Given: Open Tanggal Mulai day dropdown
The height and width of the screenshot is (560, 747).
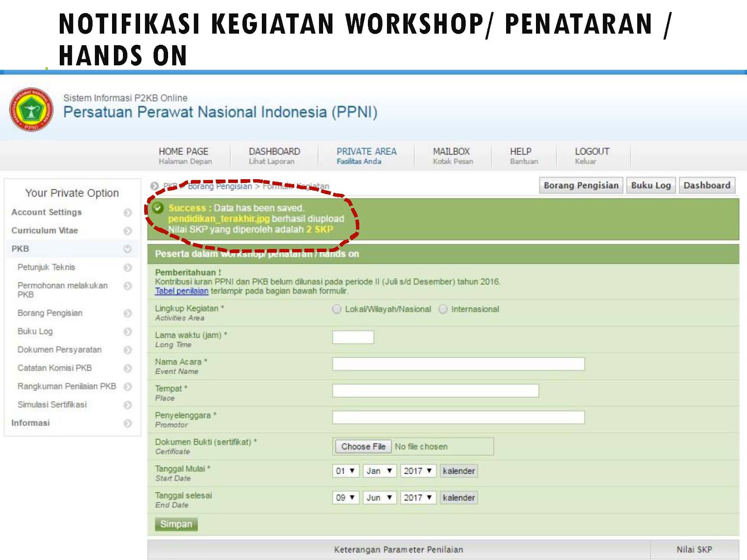Looking at the screenshot, I should click(346, 471).
